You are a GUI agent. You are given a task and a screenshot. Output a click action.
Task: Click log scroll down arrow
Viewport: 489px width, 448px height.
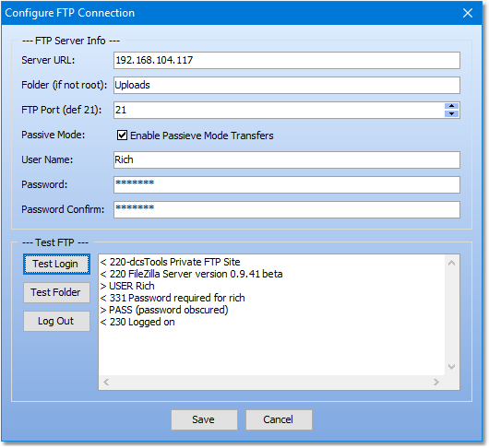(451, 367)
